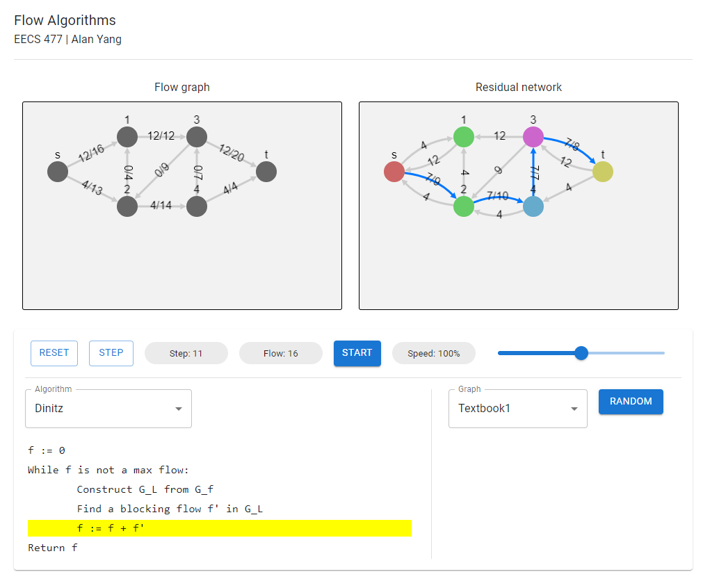
Task: Click the RANDOM graph button
Action: (630, 402)
